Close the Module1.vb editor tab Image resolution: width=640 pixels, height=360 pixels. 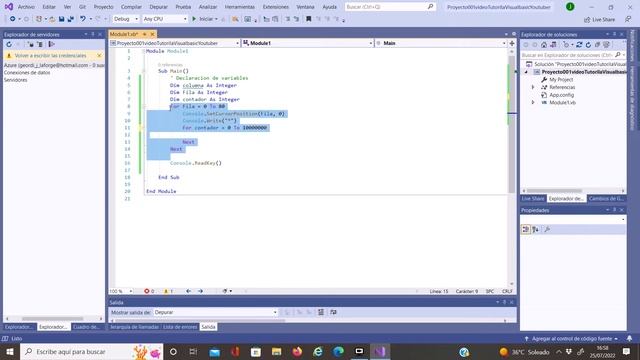152,34
